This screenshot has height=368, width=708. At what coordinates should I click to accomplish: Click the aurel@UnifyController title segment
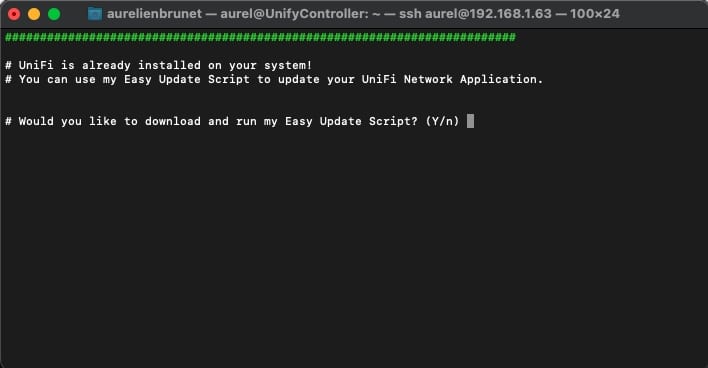tap(294, 14)
